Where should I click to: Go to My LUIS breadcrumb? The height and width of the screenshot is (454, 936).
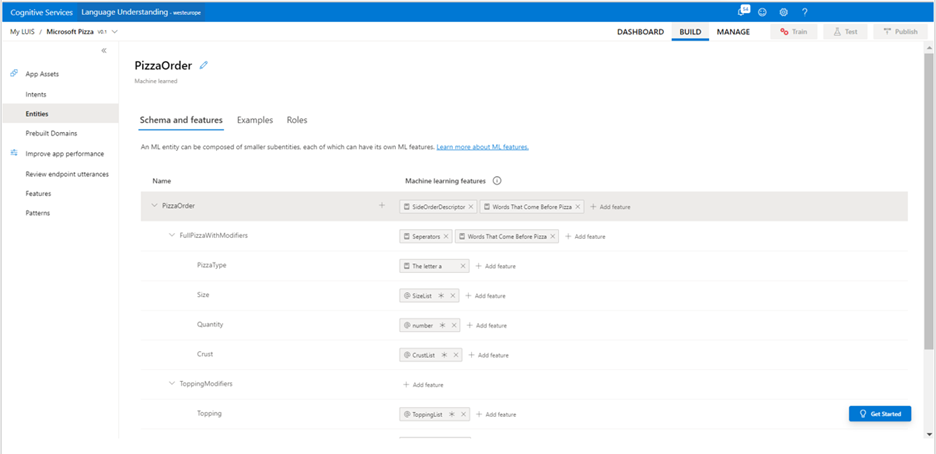(x=23, y=32)
